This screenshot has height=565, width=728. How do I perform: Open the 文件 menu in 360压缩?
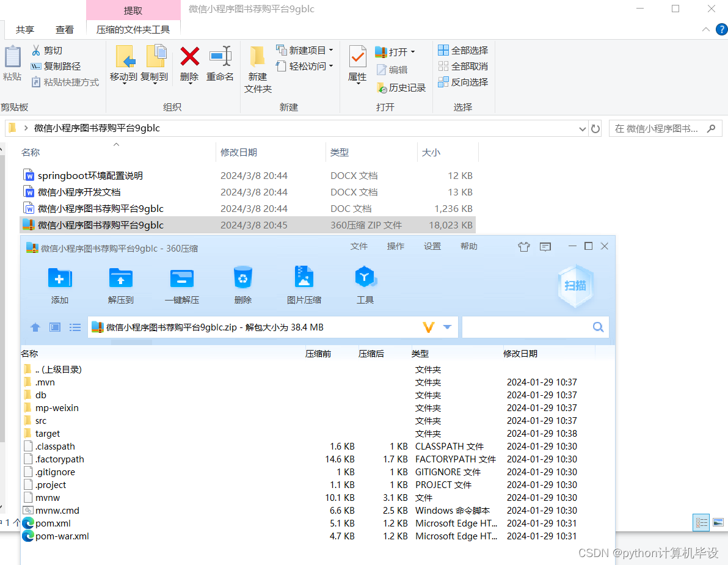pos(359,247)
